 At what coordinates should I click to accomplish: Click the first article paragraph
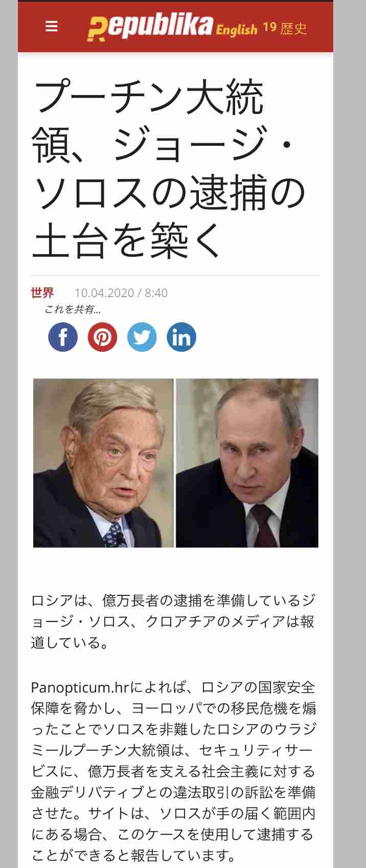173,621
